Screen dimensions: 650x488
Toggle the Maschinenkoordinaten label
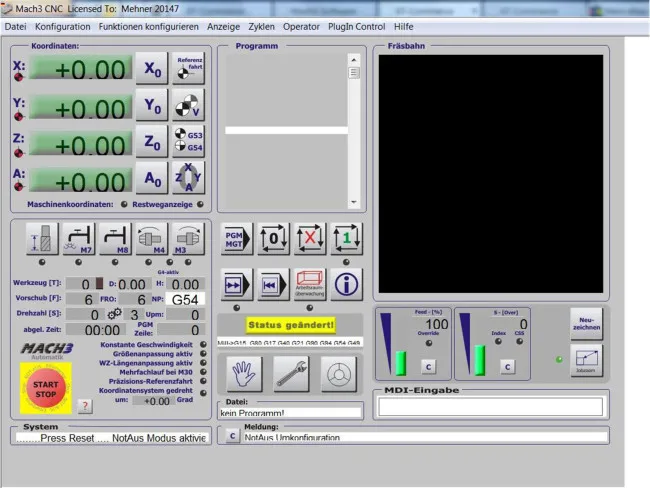(70, 204)
